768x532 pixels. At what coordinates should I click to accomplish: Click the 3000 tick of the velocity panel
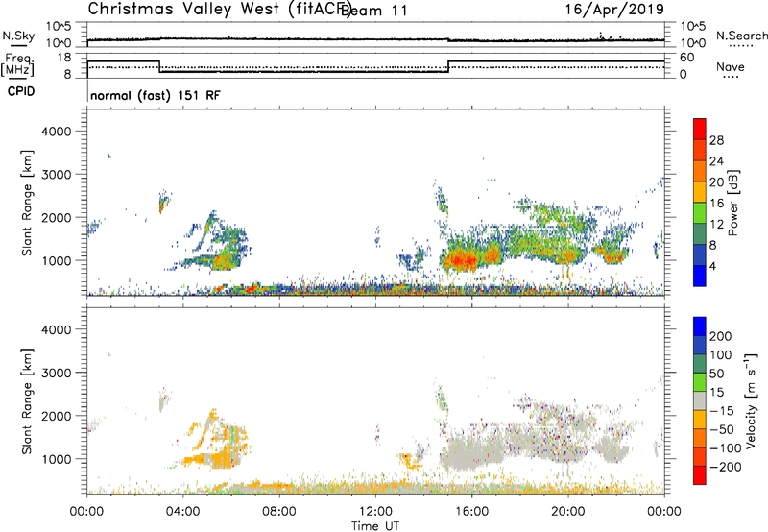pos(57,373)
